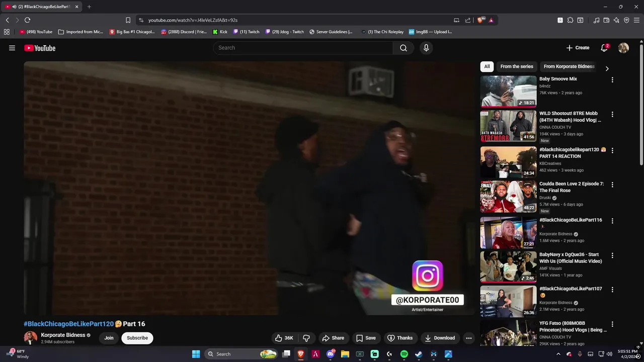
Task: Open the Brave Wallet icon
Action: [x=606, y=20]
